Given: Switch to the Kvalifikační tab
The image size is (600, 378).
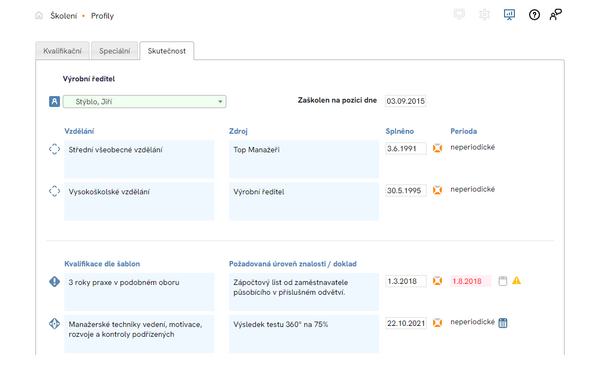Looking at the screenshot, I should click(x=62, y=51).
